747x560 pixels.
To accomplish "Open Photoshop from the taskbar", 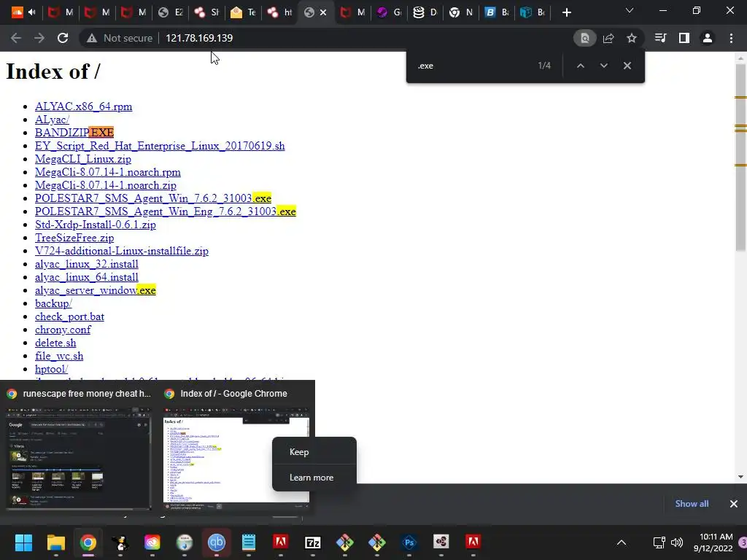I will [409, 542].
